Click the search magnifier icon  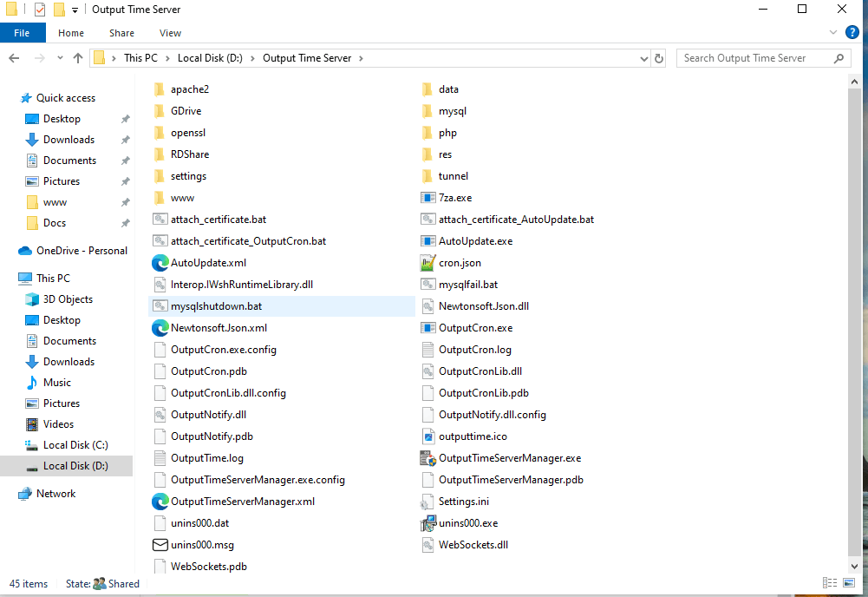point(839,58)
